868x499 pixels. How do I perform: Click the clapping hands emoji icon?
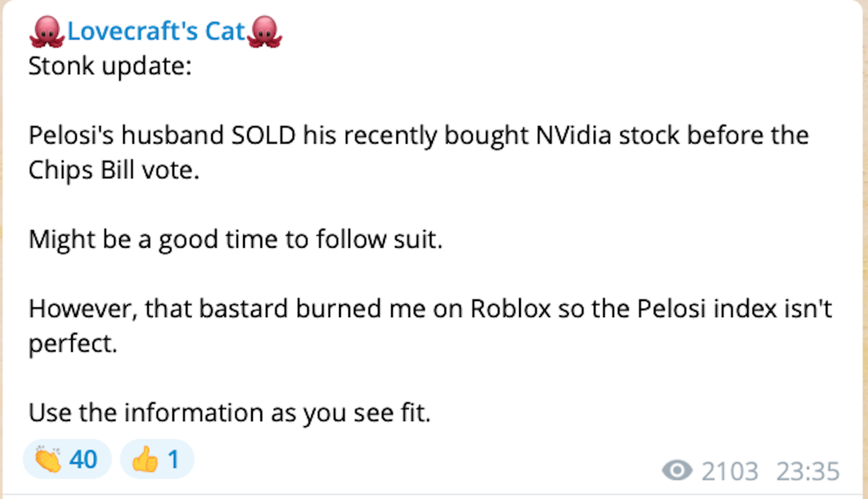[48, 460]
